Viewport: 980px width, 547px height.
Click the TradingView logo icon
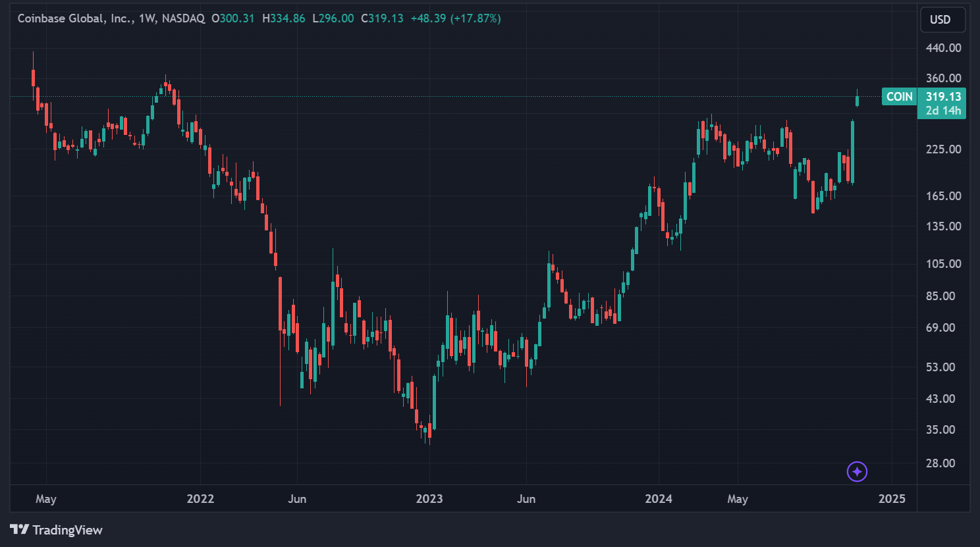point(19,529)
